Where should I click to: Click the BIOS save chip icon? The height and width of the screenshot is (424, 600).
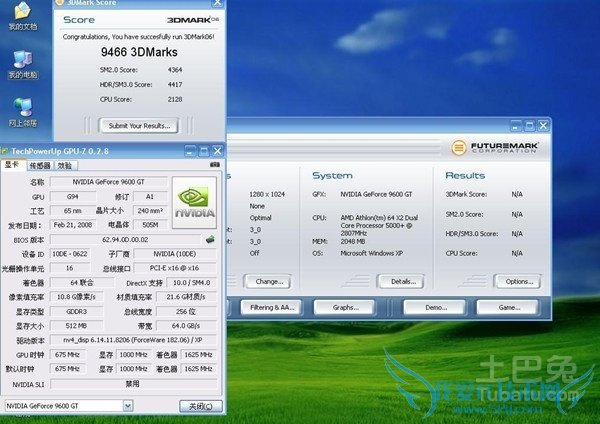[x=211, y=240]
